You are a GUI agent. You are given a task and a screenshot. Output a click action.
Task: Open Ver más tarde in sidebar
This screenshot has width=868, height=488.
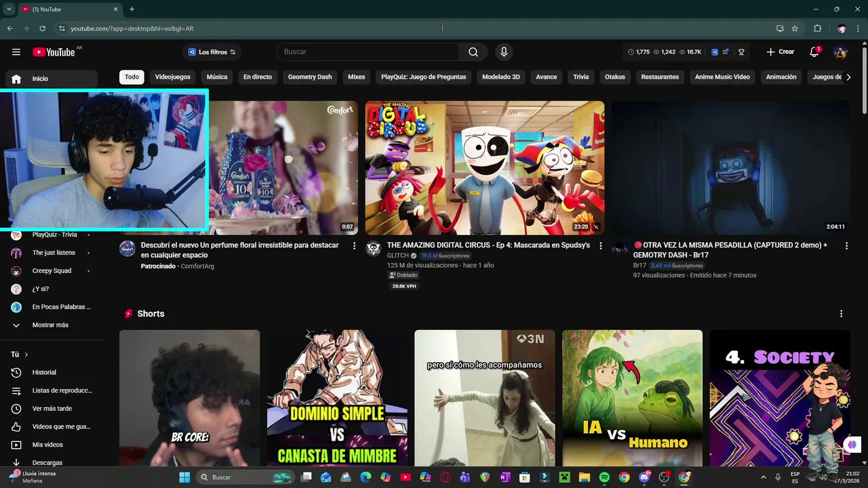pyautogui.click(x=53, y=409)
